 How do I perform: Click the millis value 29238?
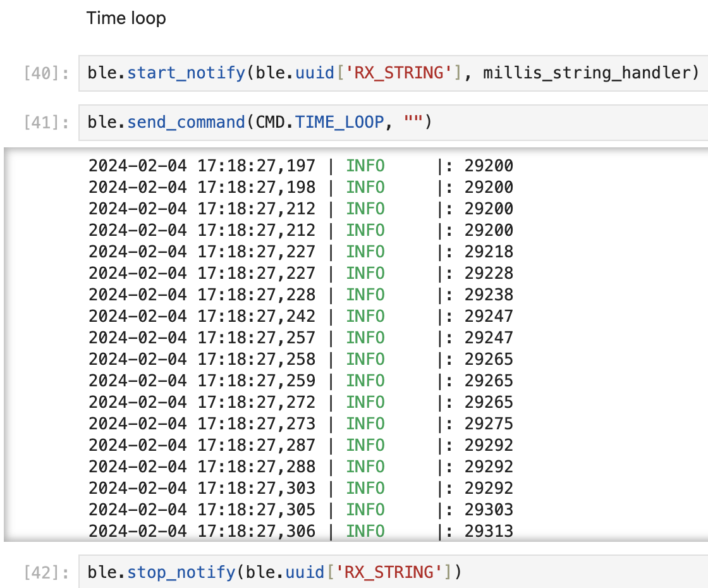pos(489,295)
